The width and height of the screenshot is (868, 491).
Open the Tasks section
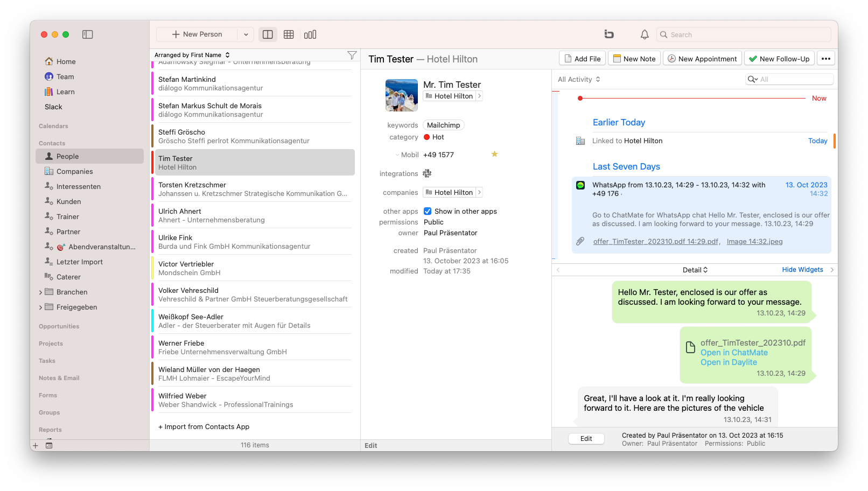point(47,361)
